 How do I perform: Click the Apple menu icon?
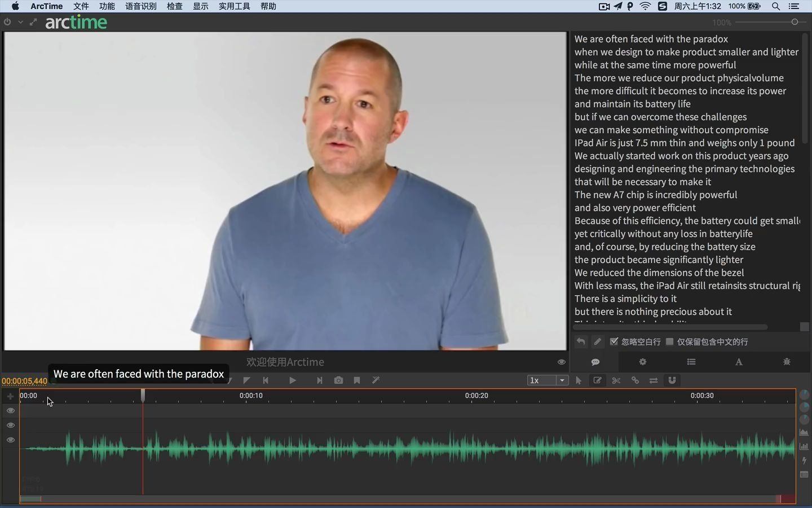click(x=15, y=6)
